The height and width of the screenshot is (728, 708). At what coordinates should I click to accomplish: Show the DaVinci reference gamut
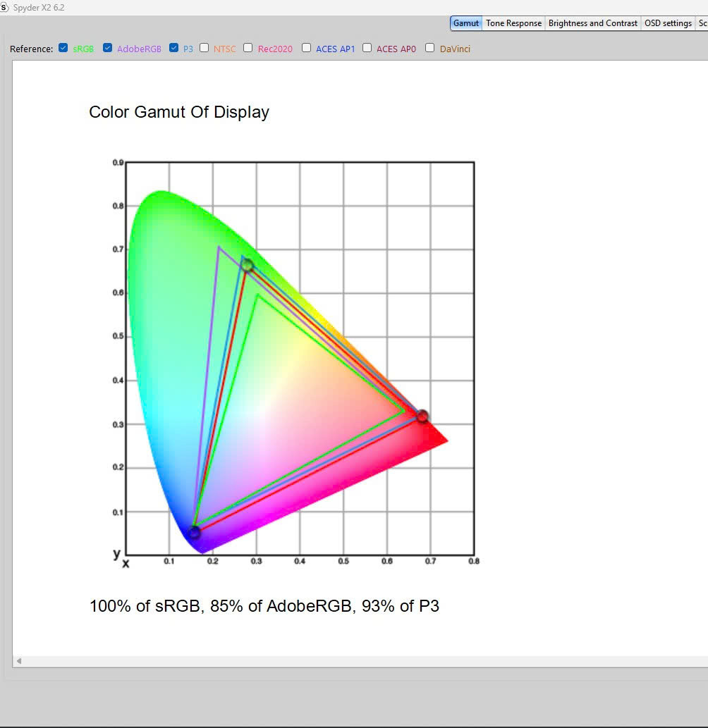430,49
